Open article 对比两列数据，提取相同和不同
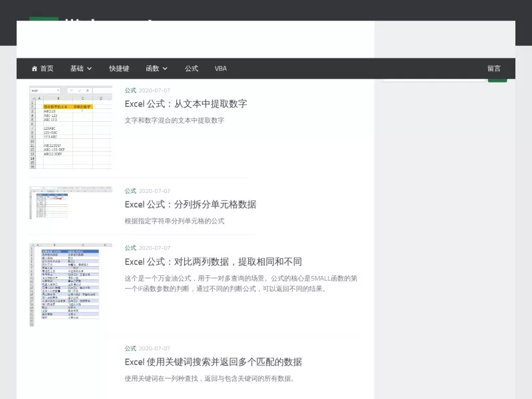Screen dimensions: 532x399 pyautogui.click(x=213, y=262)
